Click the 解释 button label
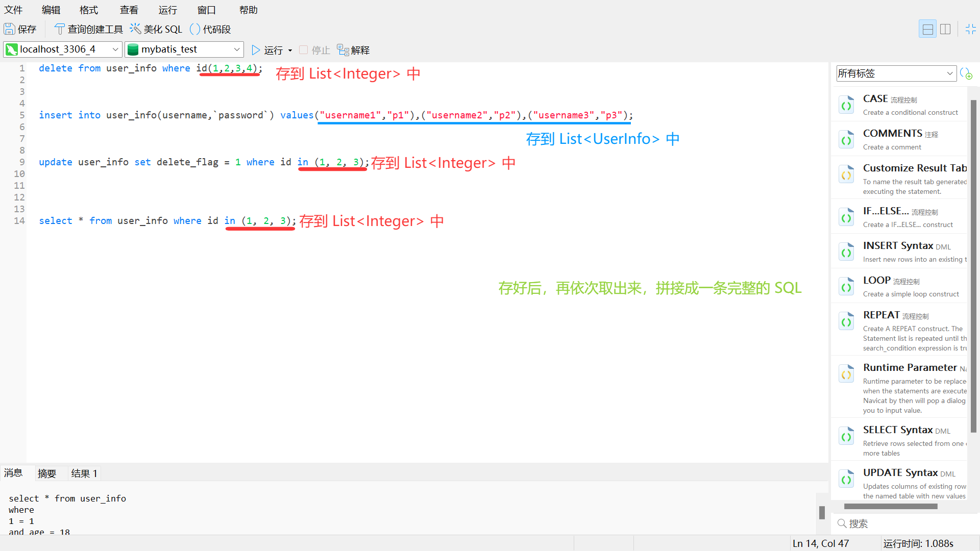This screenshot has width=980, height=551. coord(360,50)
